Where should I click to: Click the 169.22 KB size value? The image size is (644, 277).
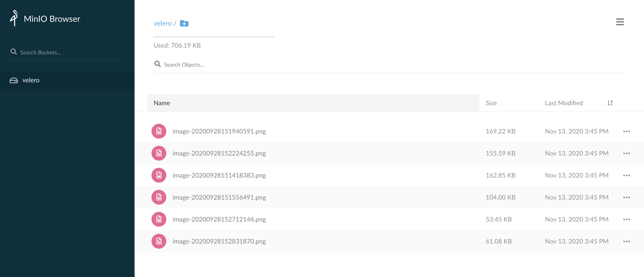(501, 131)
